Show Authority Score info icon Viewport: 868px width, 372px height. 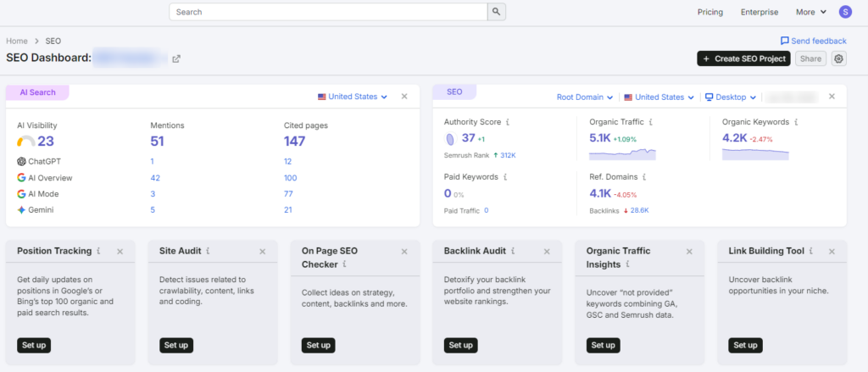(508, 122)
